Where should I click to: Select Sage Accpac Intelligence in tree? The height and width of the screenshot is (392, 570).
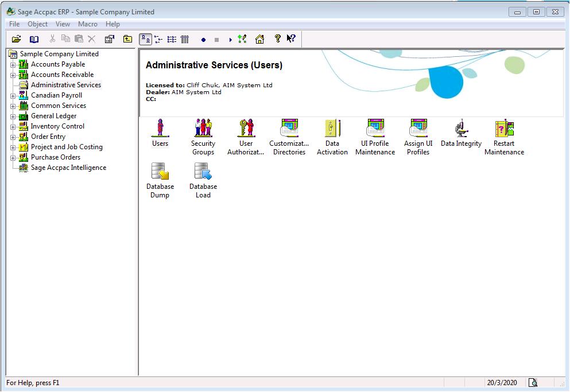pos(68,168)
